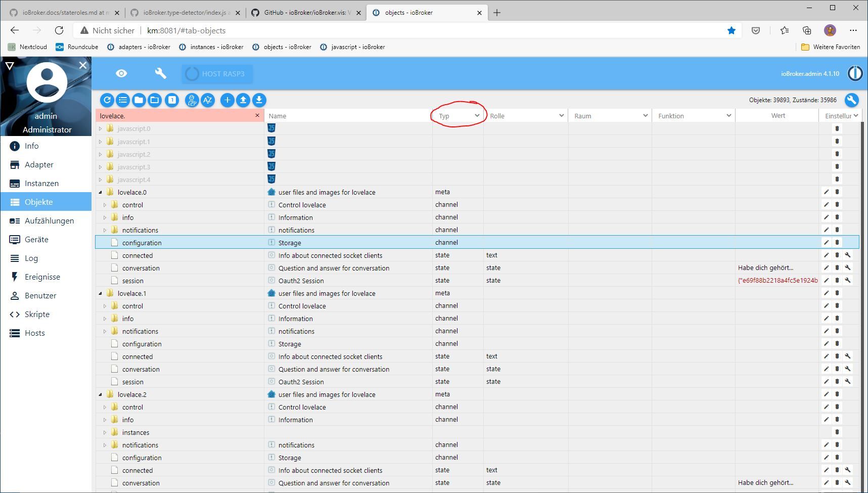Edit lovelace.2 notifications channel
This screenshot has width=868, height=493.
click(827, 444)
